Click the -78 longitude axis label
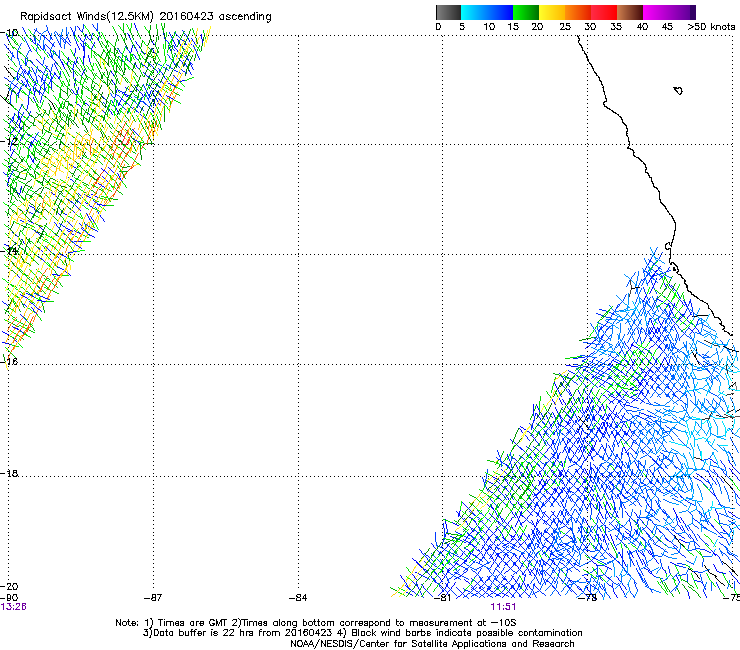 click(x=587, y=598)
